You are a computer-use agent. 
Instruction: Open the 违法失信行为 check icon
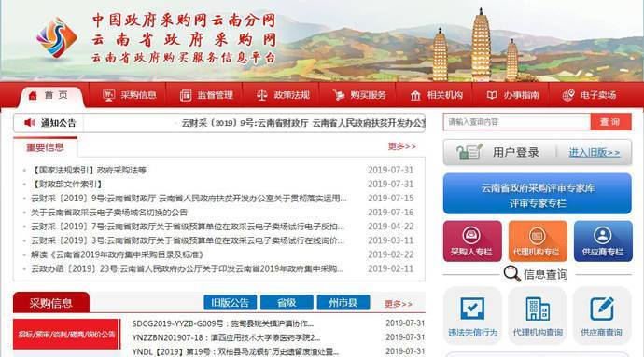(x=472, y=309)
